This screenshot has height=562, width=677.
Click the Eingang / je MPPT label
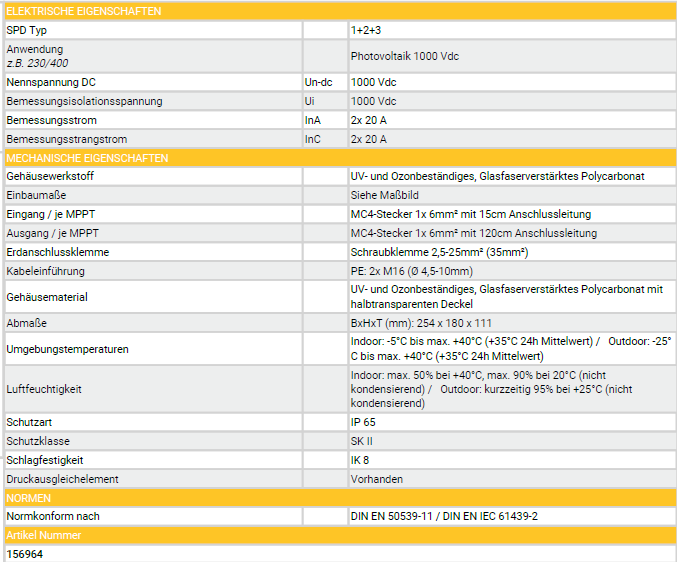51,214
